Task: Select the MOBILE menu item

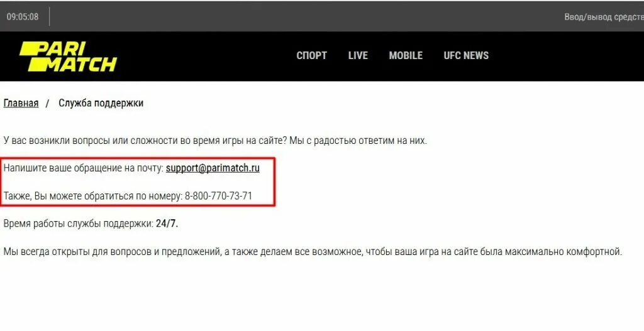Action: click(406, 55)
